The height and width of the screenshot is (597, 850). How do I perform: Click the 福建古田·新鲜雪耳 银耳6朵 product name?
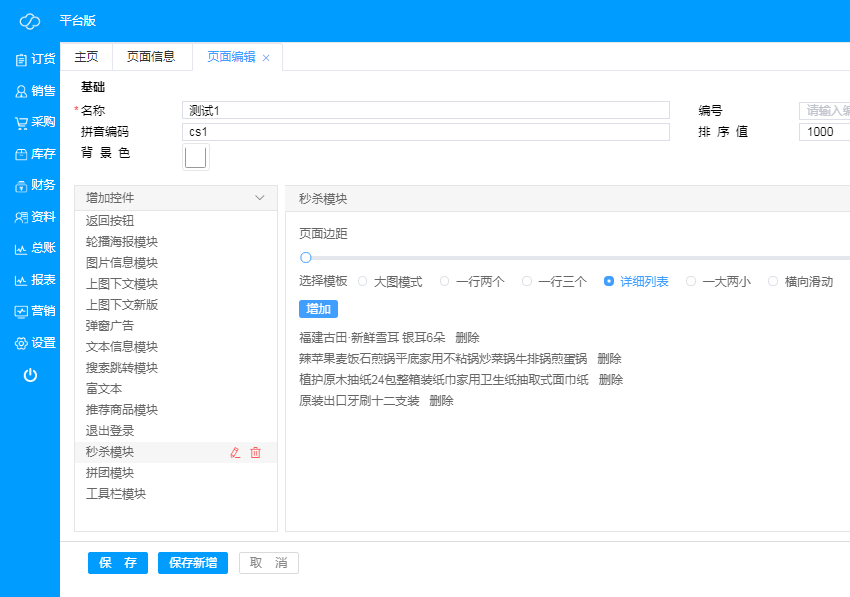point(372,338)
